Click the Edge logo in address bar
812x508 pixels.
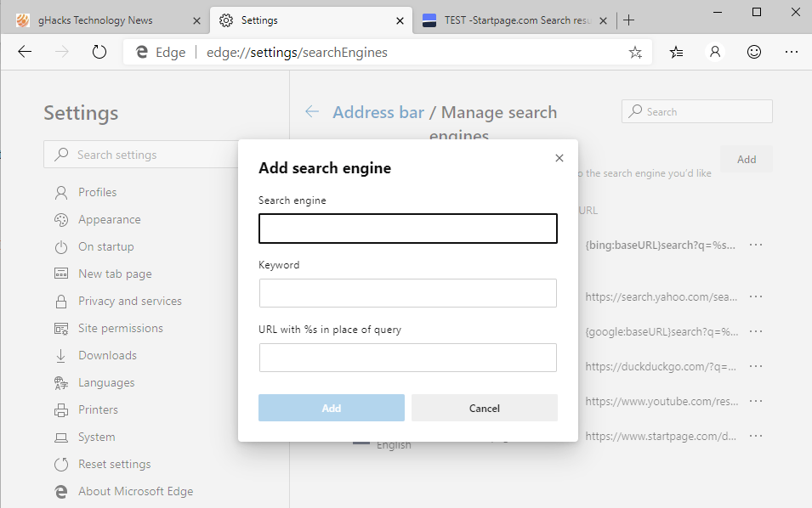click(141, 53)
